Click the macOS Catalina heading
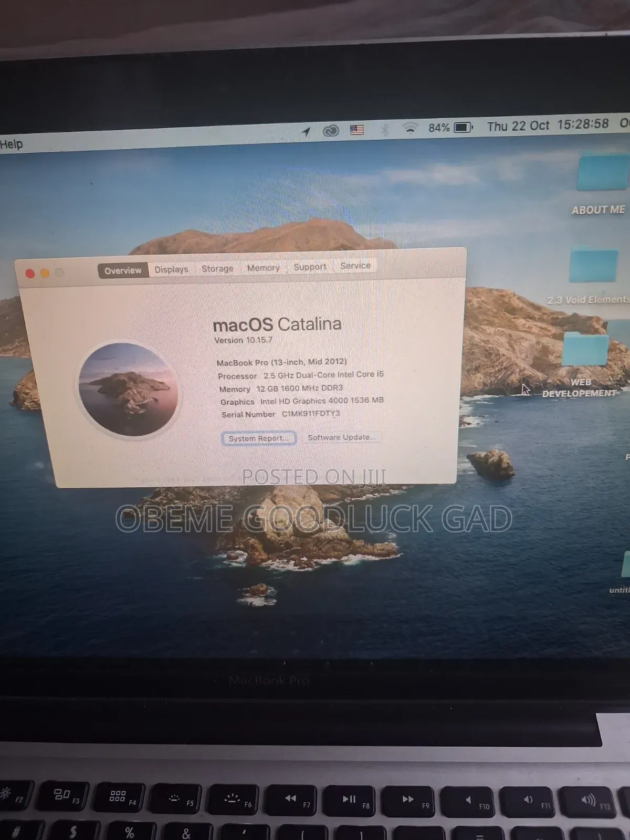The width and height of the screenshot is (630, 840). [x=277, y=324]
